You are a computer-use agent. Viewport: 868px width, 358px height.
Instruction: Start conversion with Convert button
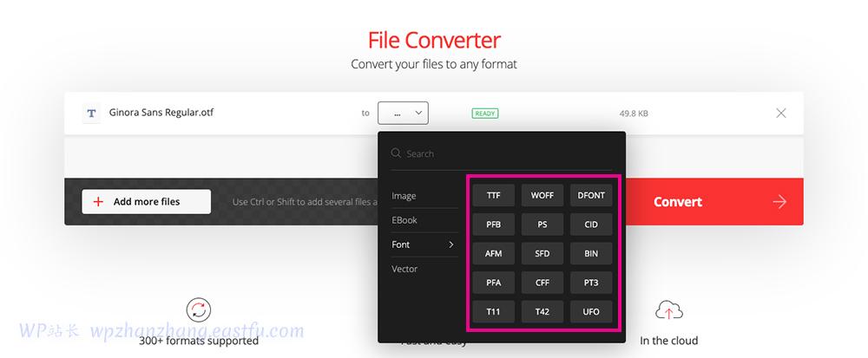(714, 202)
